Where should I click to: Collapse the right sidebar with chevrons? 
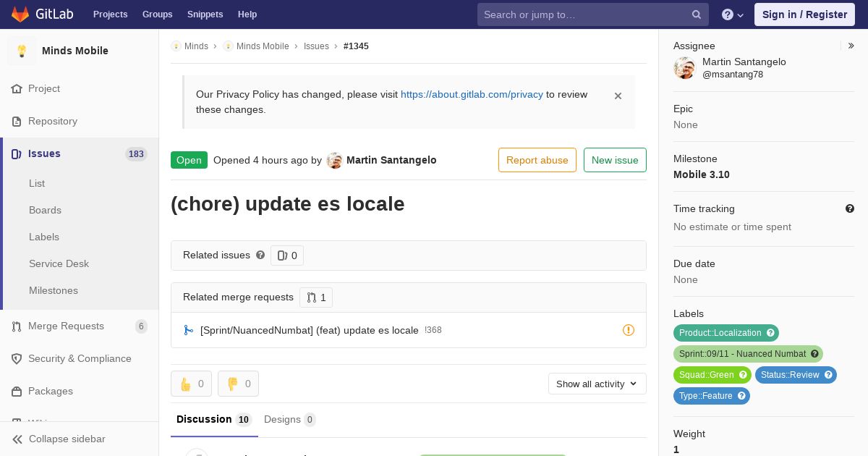tap(851, 46)
